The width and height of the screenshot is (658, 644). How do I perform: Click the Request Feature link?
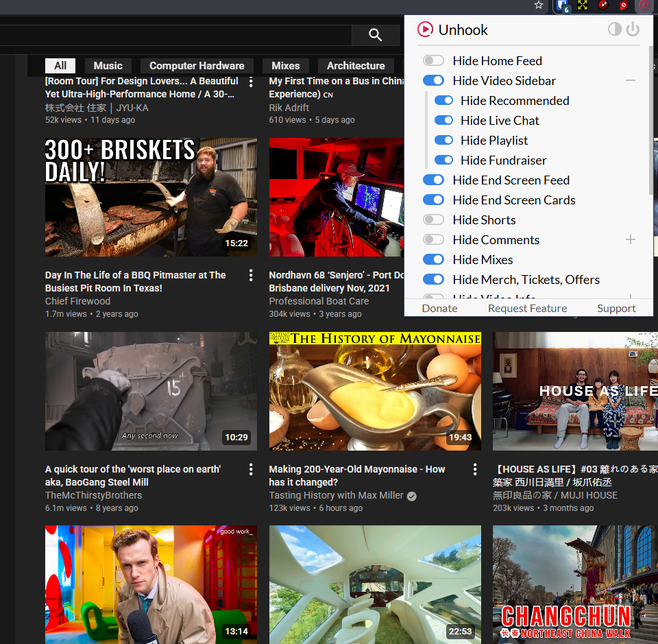[x=527, y=308]
